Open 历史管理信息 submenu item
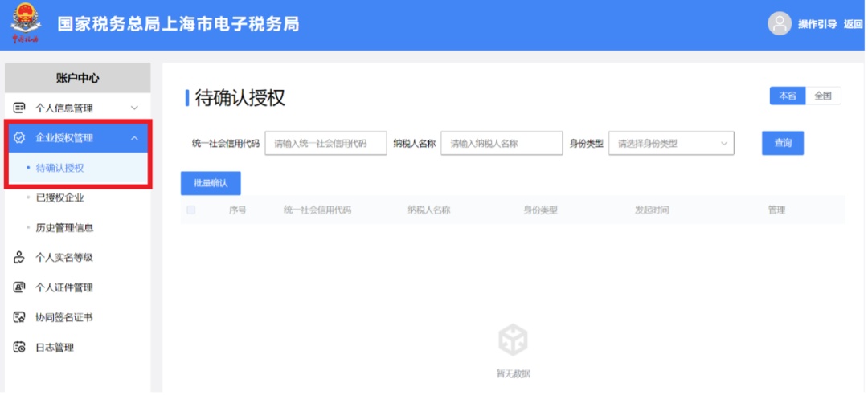 [65, 227]
